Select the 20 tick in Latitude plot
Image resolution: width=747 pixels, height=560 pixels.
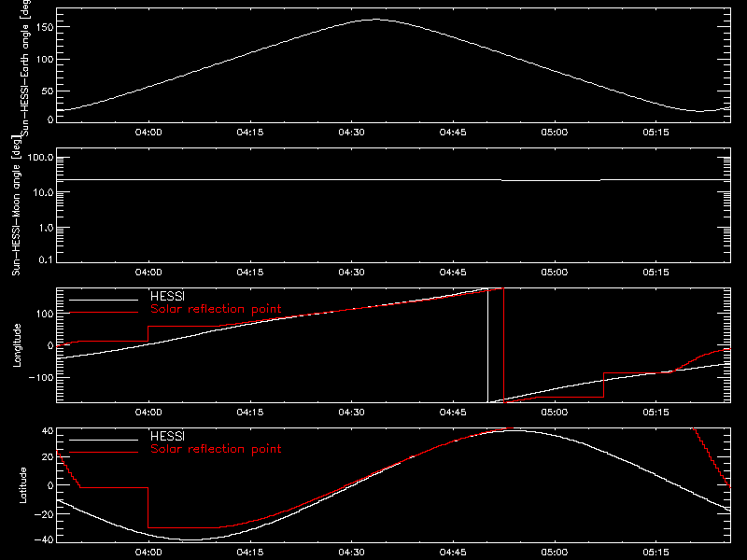(x=48, y=457)
